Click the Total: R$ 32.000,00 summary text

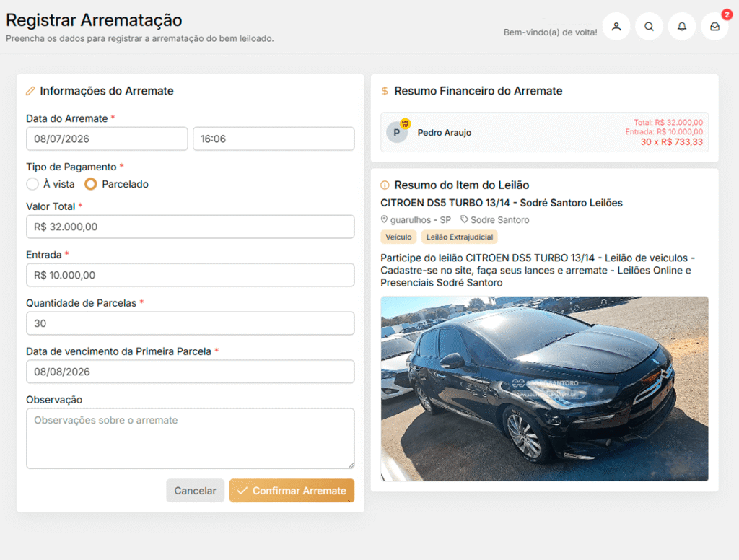668,122
